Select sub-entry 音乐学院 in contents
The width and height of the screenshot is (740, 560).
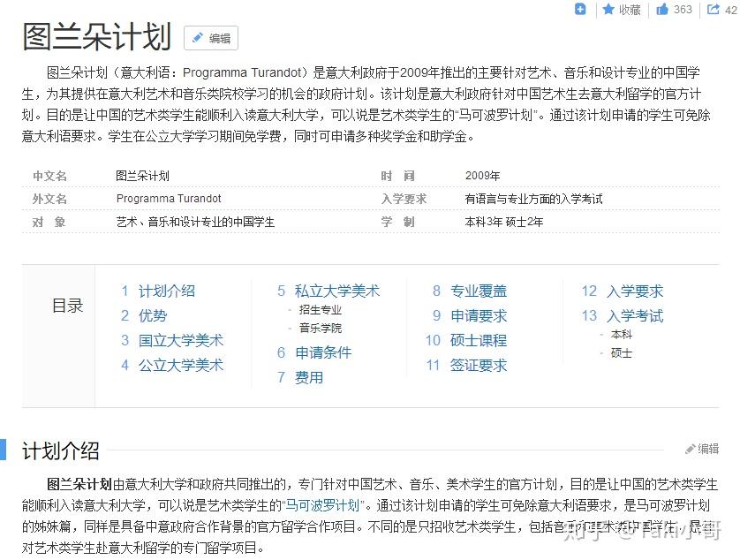pyautogui.click(x=321, y=329)
